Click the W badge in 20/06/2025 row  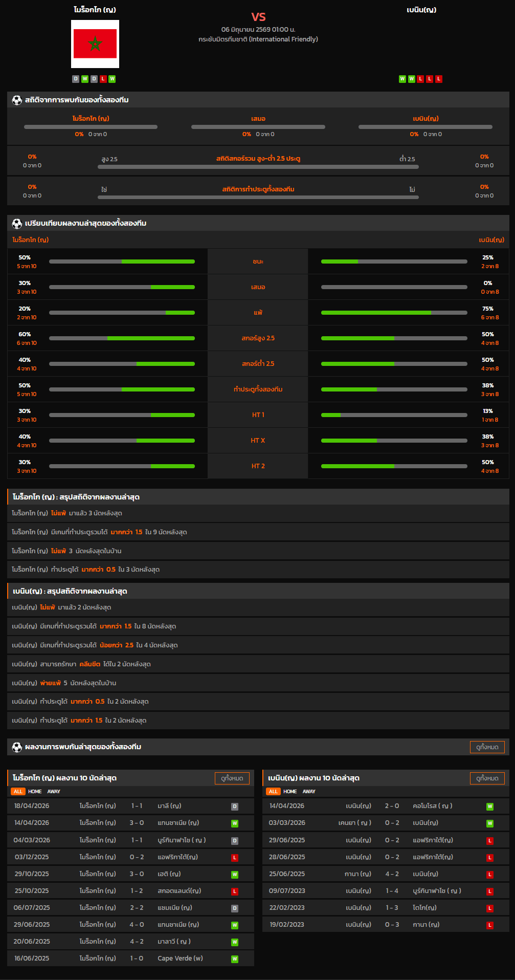pos(235,942)
